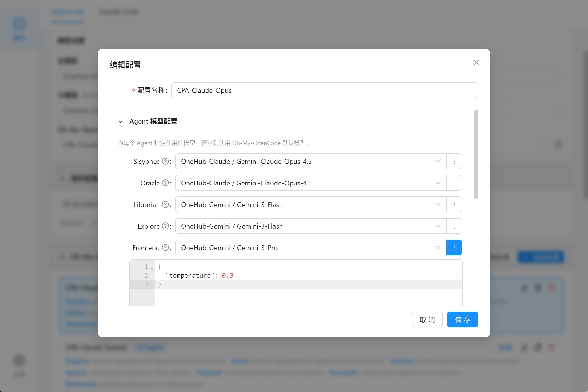Click the 保存 save button
Screen dimensions: 588x392
click(x=462, y=319)
